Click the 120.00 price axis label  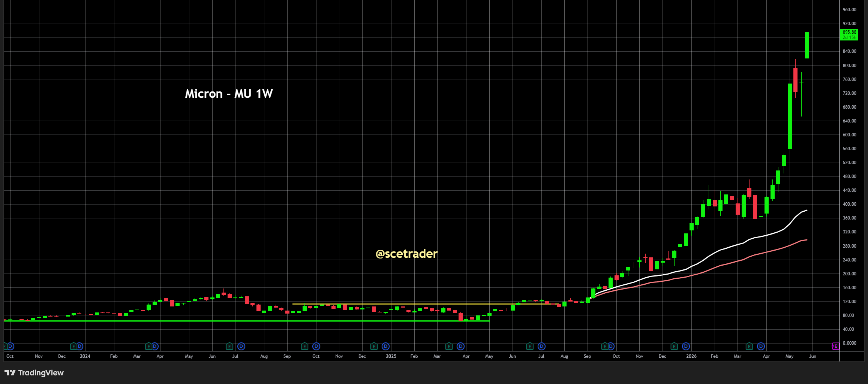point(849,302)
